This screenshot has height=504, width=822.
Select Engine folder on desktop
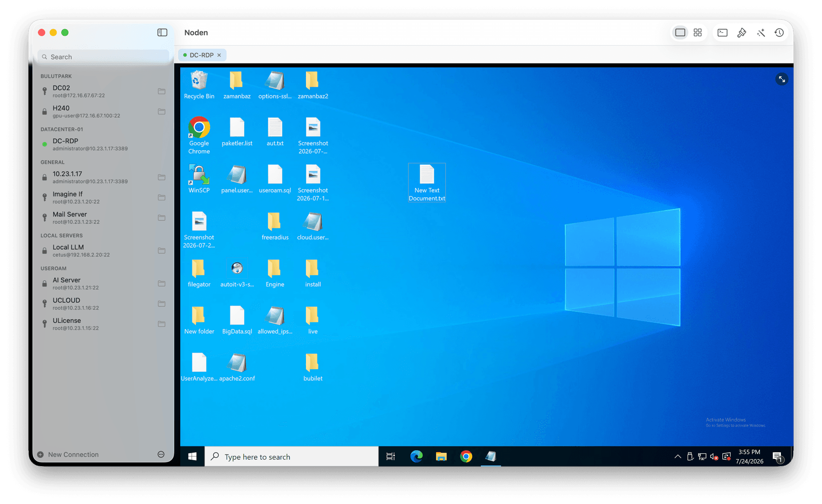tap(275, 273)
